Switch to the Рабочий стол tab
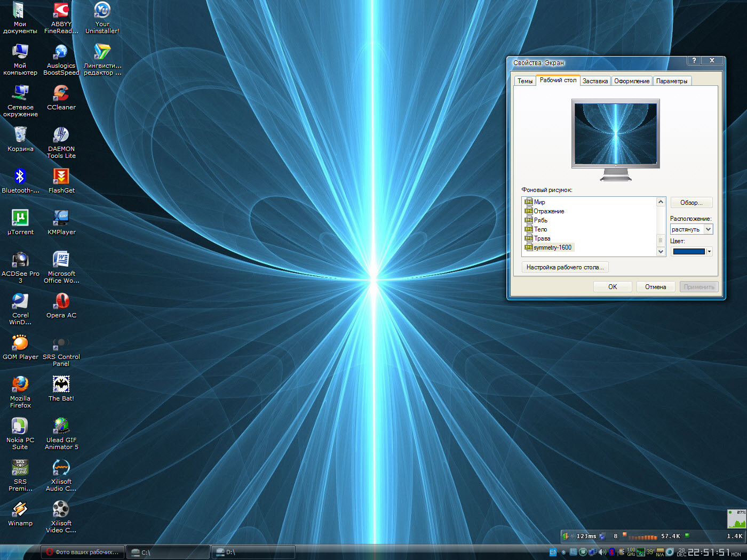 pos(558,80)
